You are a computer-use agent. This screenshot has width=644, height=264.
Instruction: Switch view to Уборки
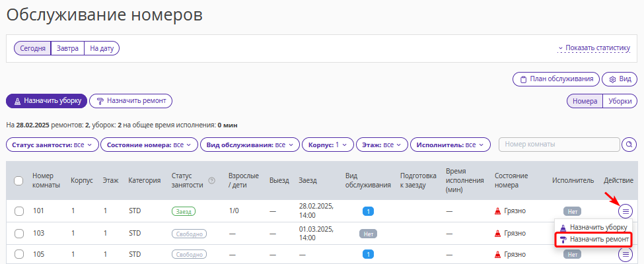(620, 101)
